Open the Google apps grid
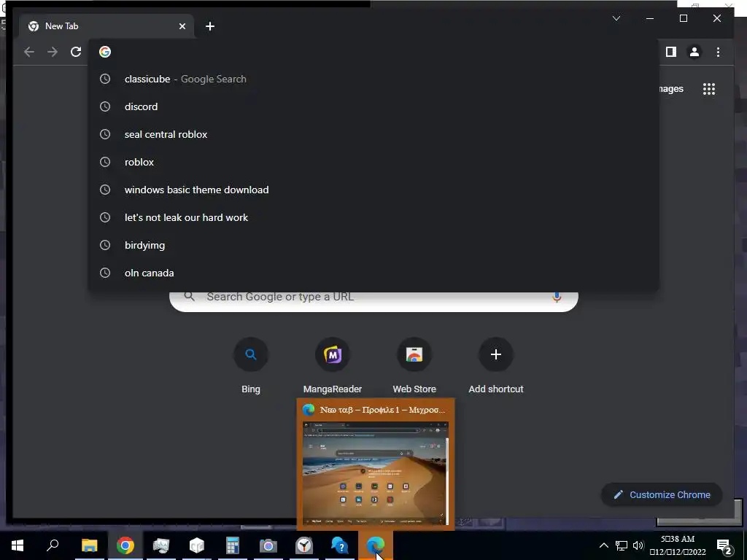Viewport: 747px width, 560px height. 709,89
